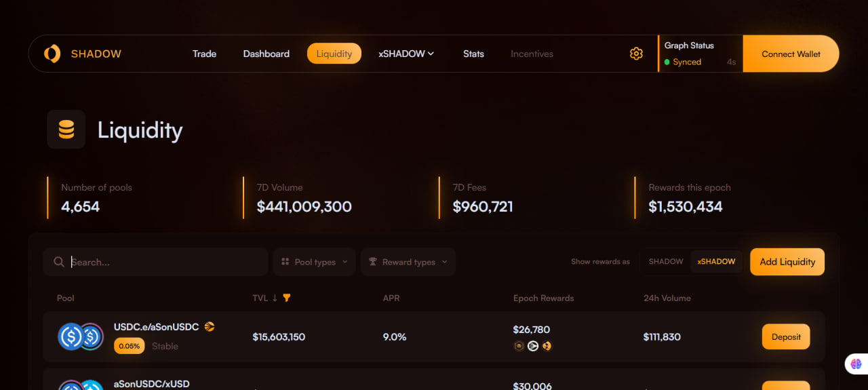Click the TVL filter funnel icon

[286, 298]
